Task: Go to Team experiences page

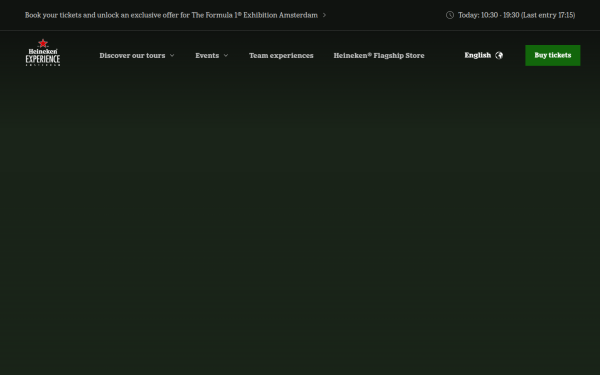Action: 281,55
